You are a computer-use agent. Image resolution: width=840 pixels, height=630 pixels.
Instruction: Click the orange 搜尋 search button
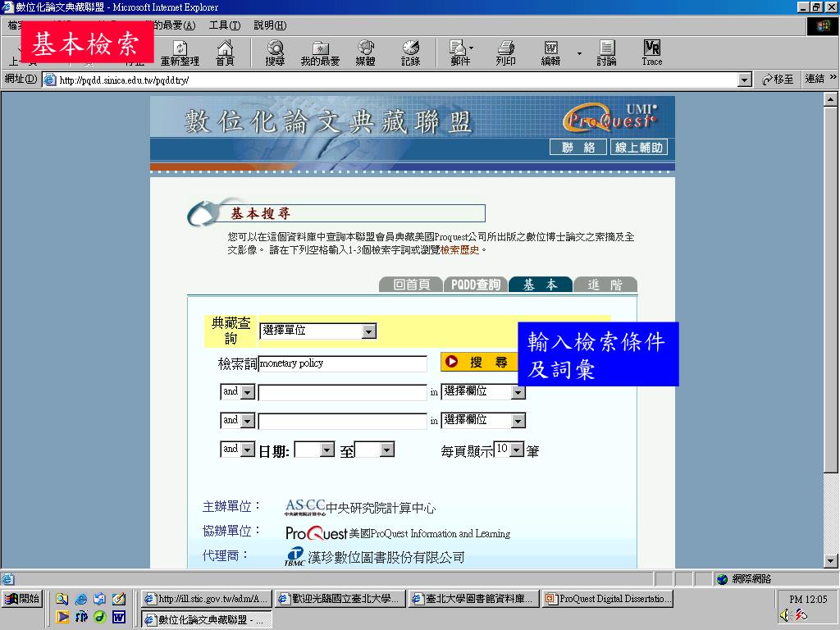pyautogui.click(x=479, y=362)
